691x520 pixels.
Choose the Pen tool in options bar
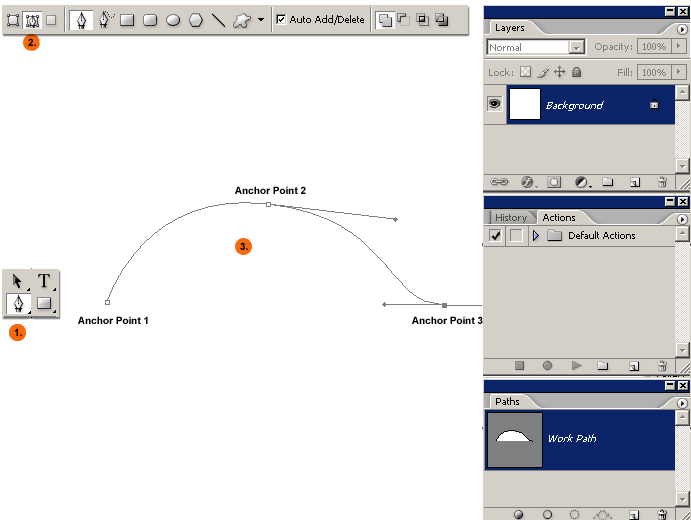(81, 20)
